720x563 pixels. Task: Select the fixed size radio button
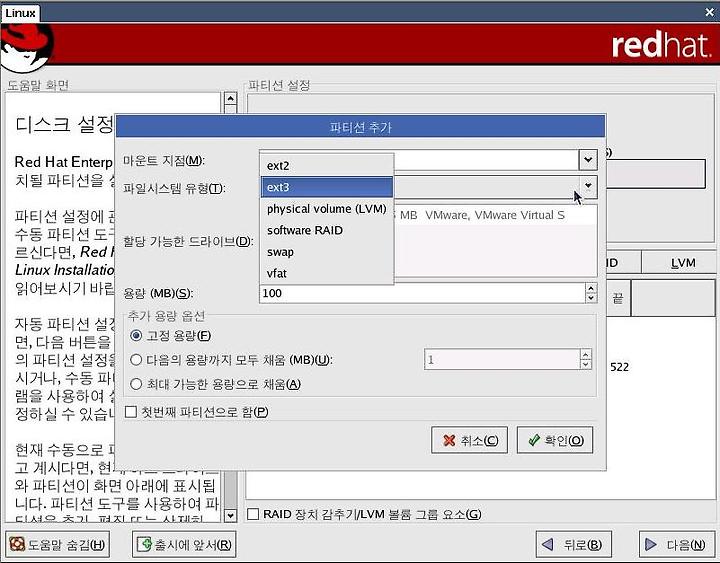[136, 336]
